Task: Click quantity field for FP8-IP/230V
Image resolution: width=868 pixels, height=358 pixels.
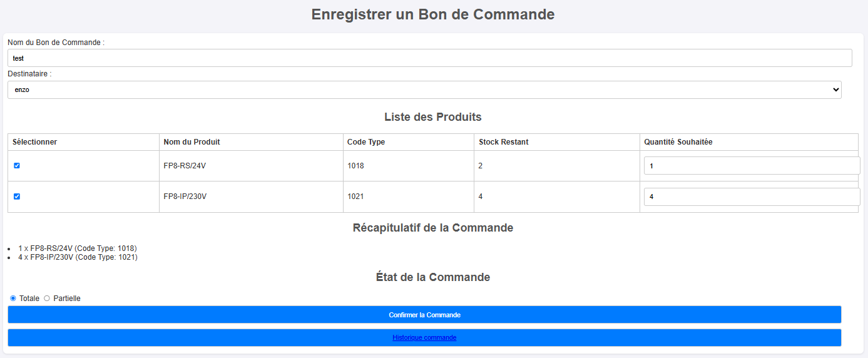Action: click(x=751, y=197)
